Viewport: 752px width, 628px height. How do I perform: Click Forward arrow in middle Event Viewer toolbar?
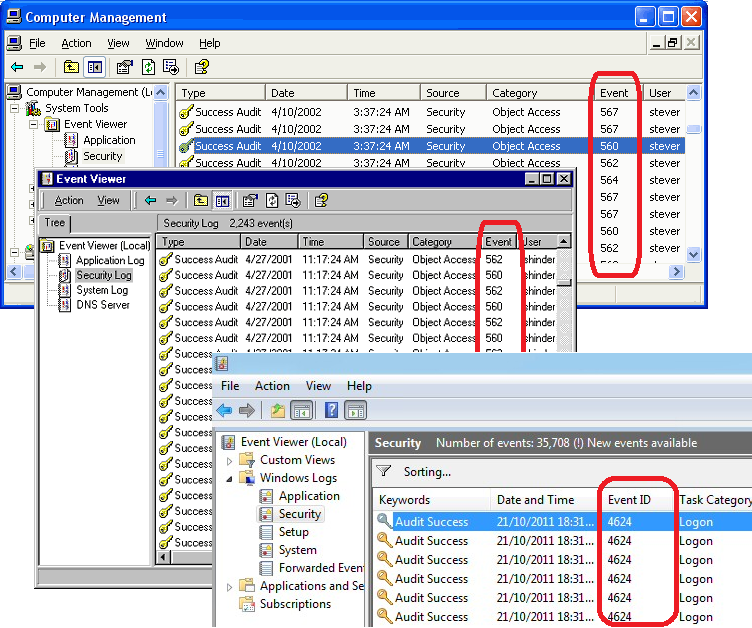[x=172, y=201]
